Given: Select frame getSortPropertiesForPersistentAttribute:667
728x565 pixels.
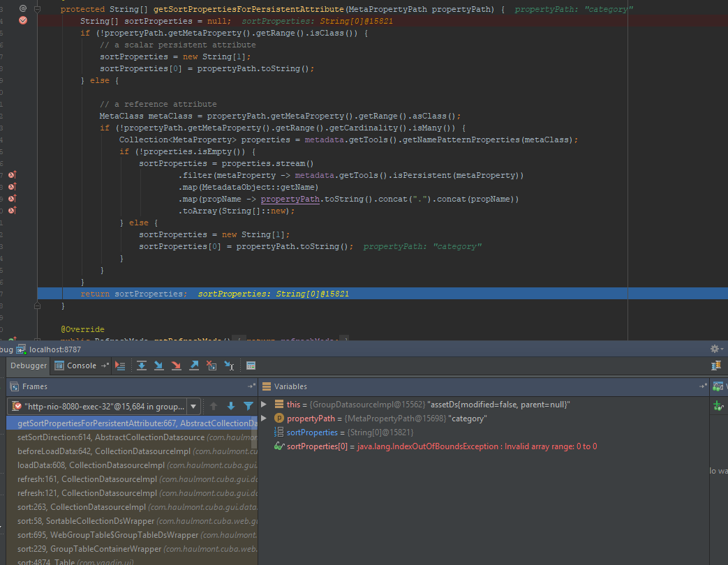Looking at the screenshot, I should tap(131, 423).
